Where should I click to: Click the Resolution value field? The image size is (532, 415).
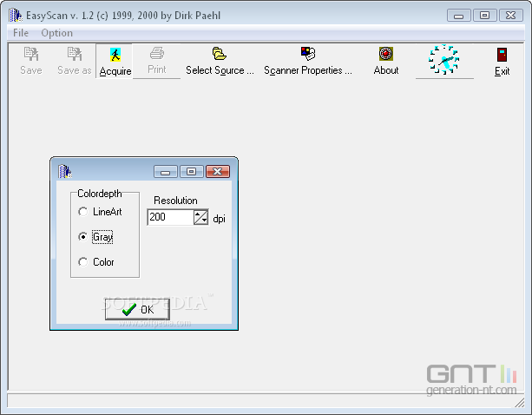point(171,217)
